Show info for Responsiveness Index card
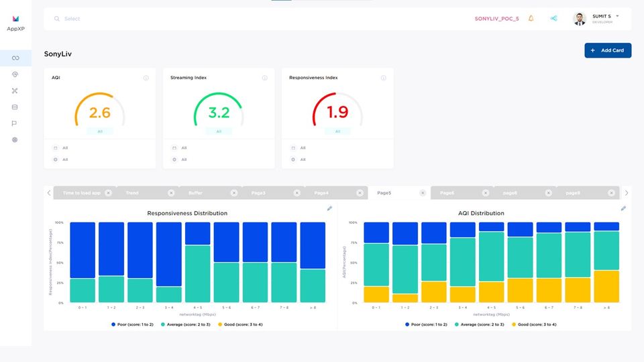Screen dimensions: 644x362 383,78
